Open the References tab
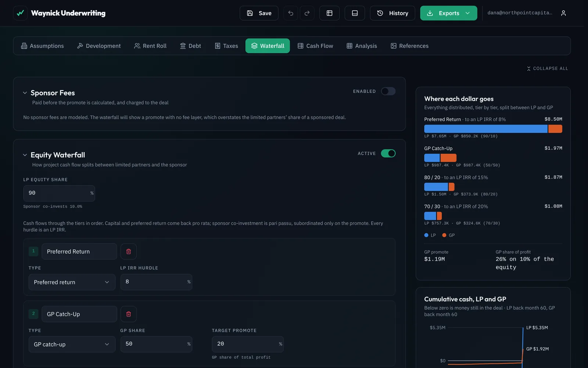The height and width of the screenshot is (368, 588). click(x=409, y=46)
